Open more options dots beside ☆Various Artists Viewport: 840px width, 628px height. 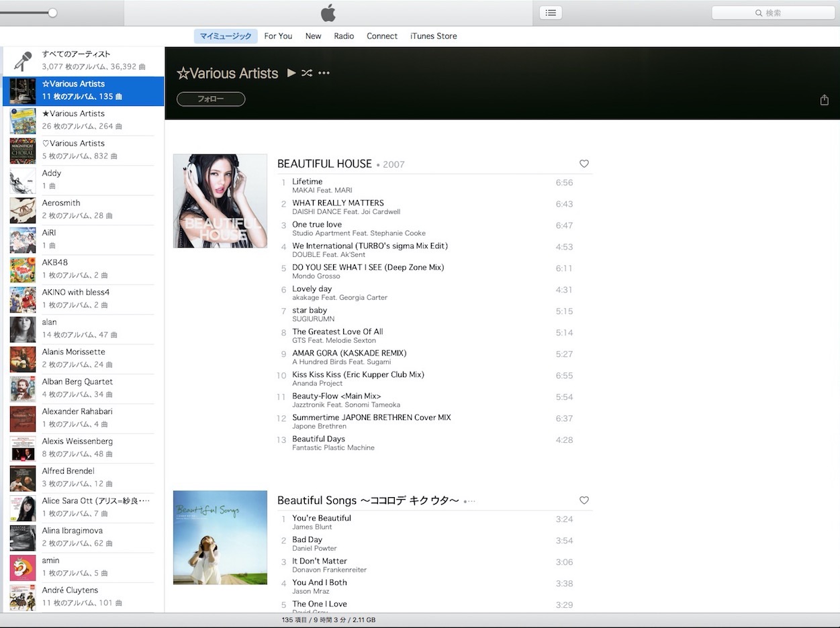click(324, 72)
